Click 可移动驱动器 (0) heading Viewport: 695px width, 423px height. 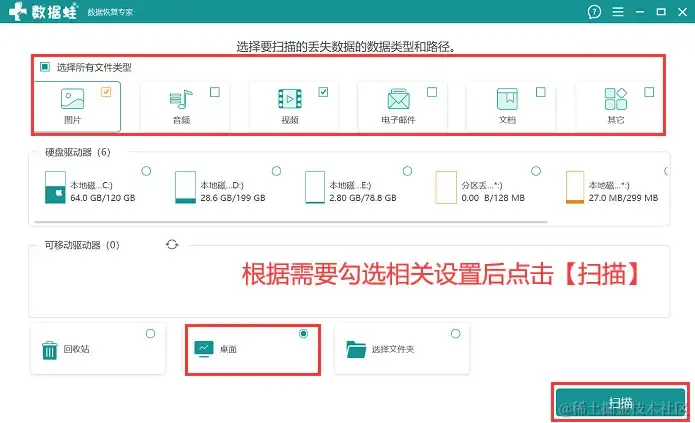click(x=82, y=245)
